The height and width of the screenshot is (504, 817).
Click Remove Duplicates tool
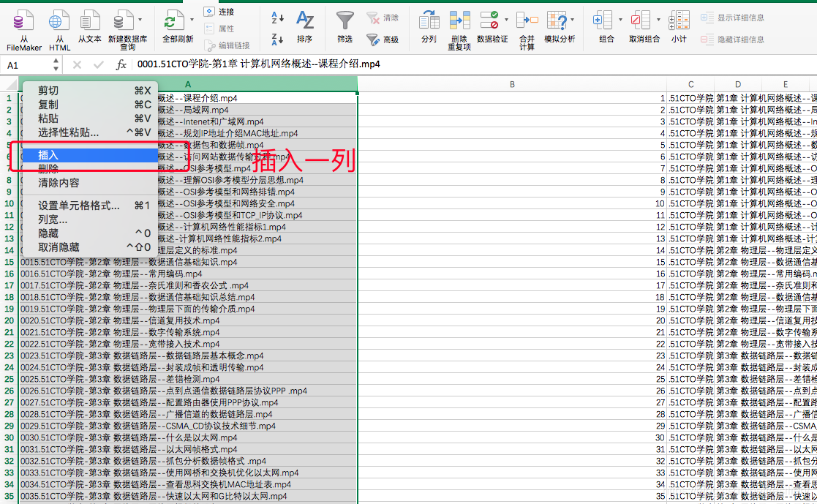pyautogui.click(x=459, y=30)
